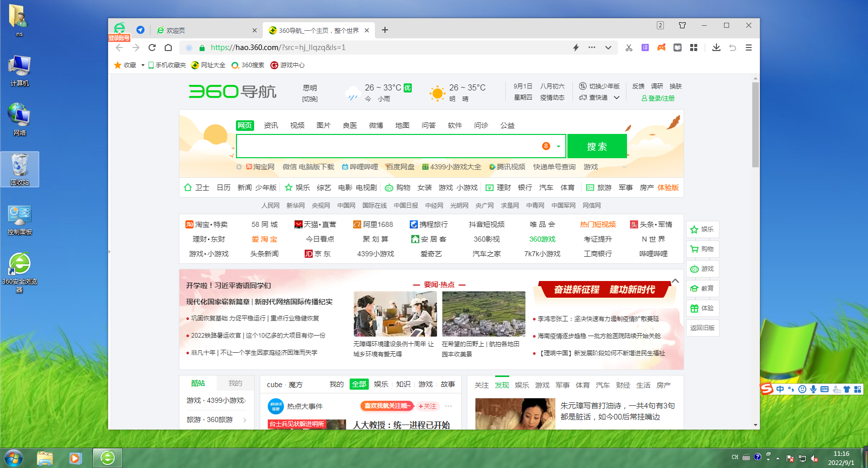The width and height of the screenshot is (868, 468).
Task: Open the Windows Start button
Action: click(x=14, y=458)
